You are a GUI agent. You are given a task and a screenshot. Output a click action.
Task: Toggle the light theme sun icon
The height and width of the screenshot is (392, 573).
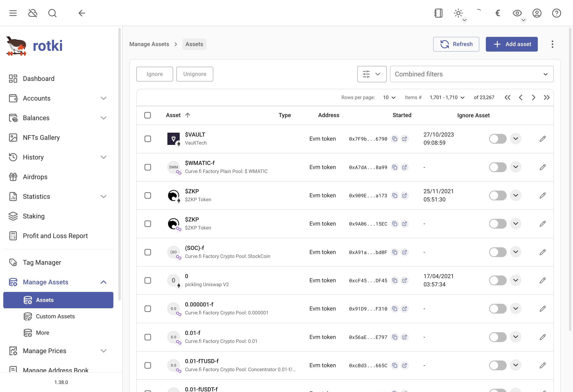(458, 13)
